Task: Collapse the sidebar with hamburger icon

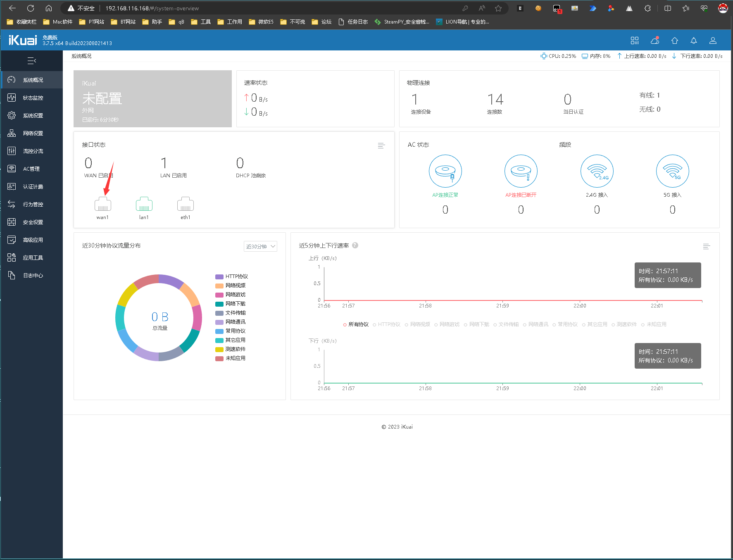Action: (31, 61)
